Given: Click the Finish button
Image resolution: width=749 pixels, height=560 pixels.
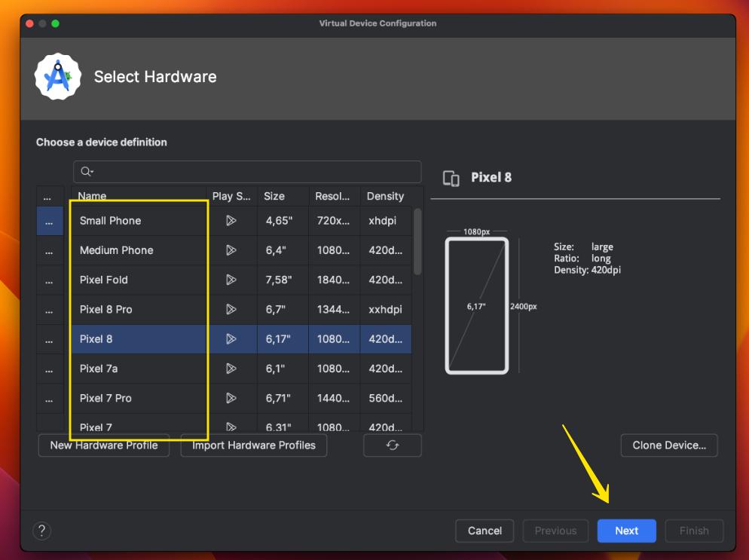Looking at the screenshot, I should tap(694, 531).
